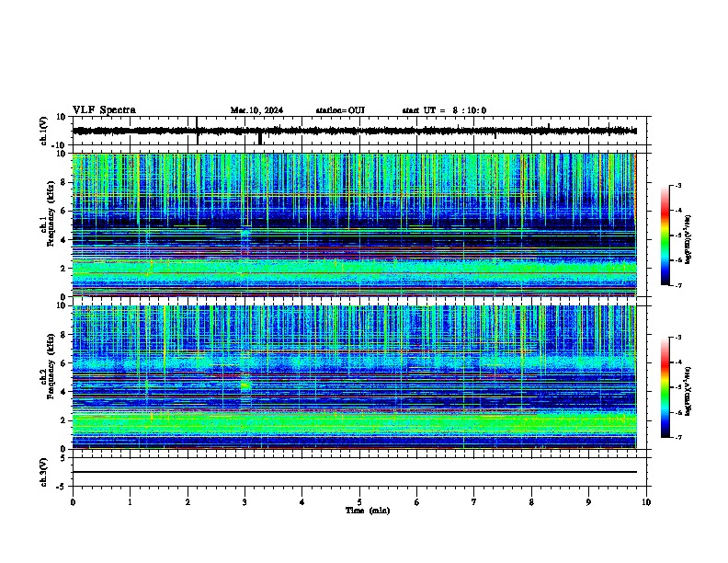Click time axis tick label "9"
The height and width of the screenshot is (563, 728).
[588, 502]
